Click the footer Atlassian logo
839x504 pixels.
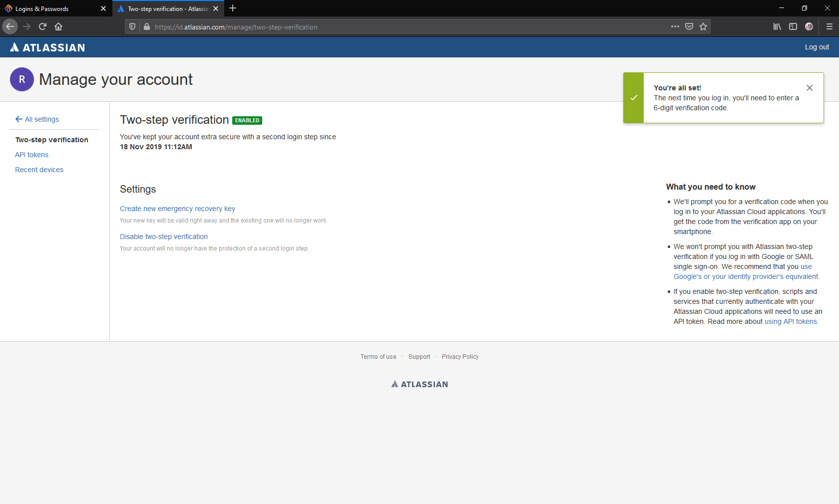[x=419, y=384]
